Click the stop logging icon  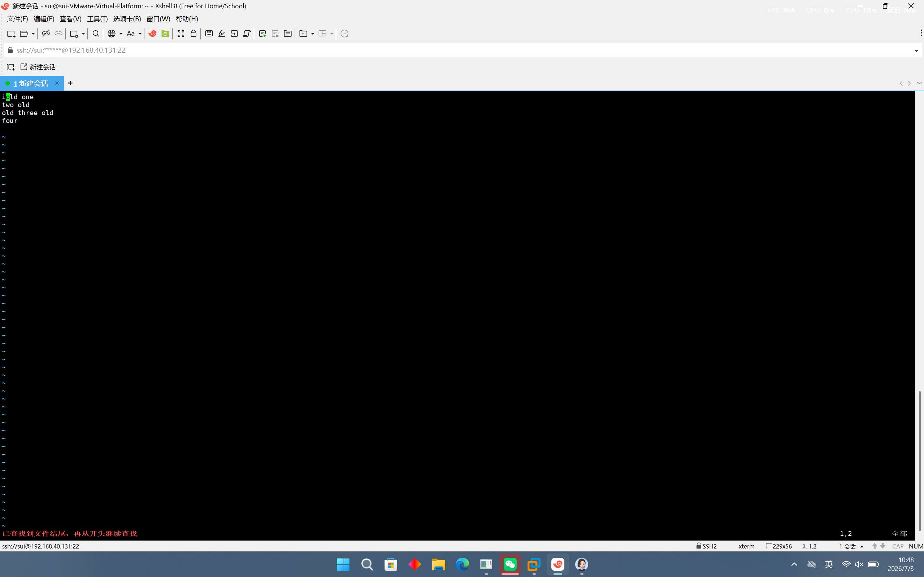click(x=275, y=34)
